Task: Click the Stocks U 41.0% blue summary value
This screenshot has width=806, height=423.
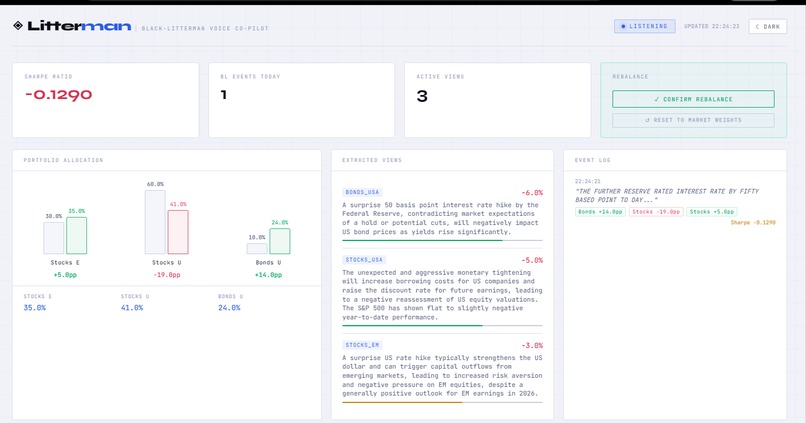Action: [x=132, y=308]
